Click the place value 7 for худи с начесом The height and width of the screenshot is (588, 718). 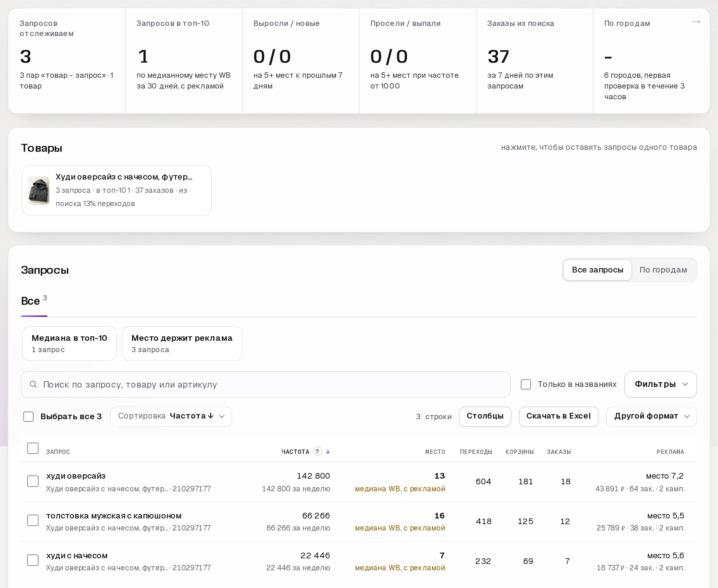442,555
